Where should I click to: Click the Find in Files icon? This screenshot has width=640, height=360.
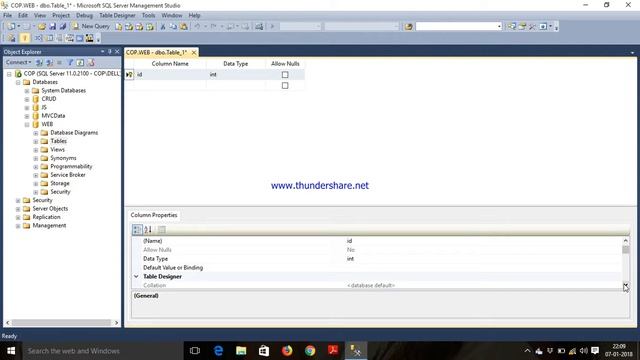pyautogui.click(x=409, y=27)
